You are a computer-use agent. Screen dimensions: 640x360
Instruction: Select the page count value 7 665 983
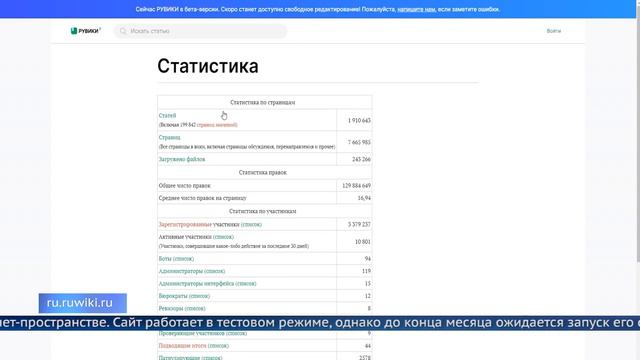click(x=359, y=142)
